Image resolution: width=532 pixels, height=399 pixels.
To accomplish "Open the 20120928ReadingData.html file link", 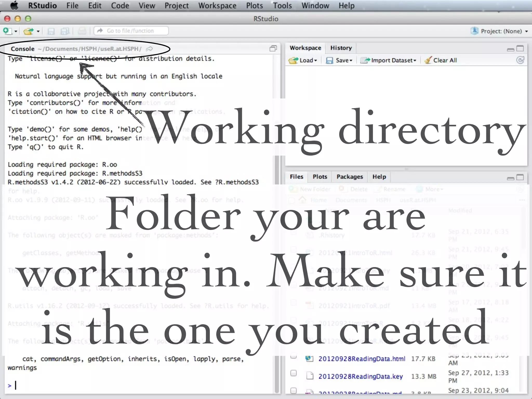I will click(362, 359).
